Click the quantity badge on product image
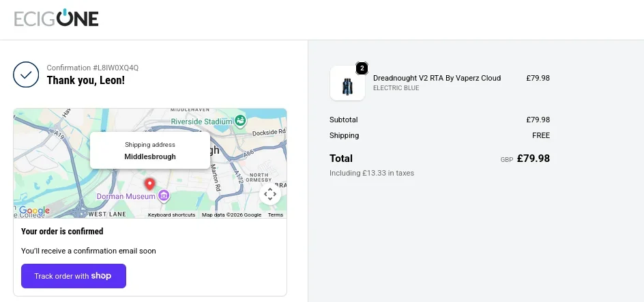The width and height of the screenshot is (644, 302). click(362, 68)
